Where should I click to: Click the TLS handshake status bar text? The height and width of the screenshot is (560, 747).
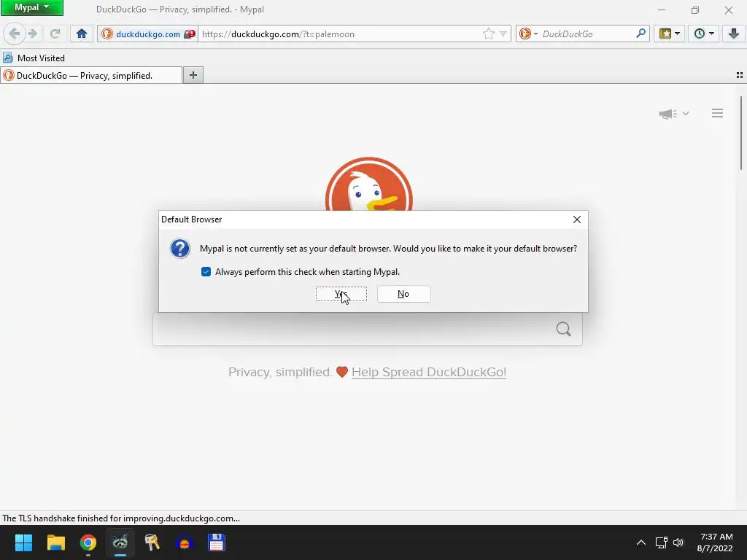[121, 518]
